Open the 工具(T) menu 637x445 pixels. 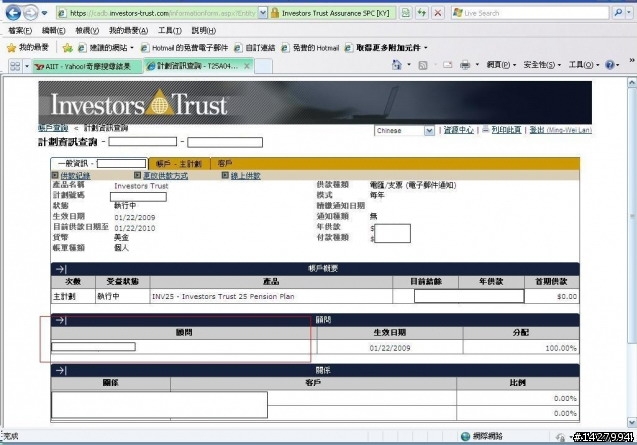[x=170, y=30]
